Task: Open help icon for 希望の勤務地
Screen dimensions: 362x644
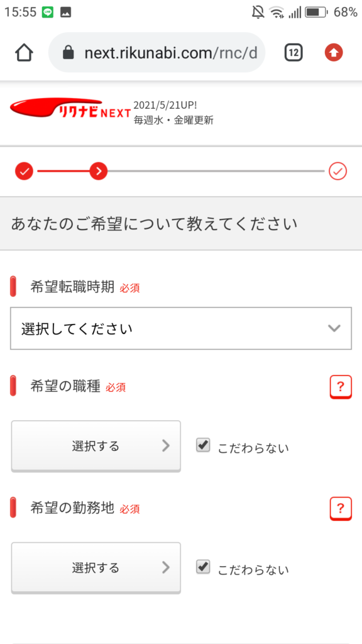Action: pyautogui.click(x=341, y=508)
